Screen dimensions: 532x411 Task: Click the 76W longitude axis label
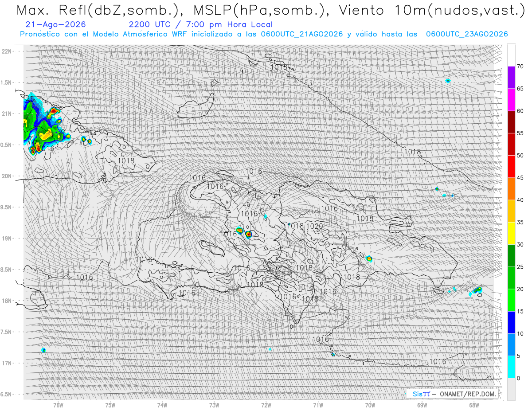pos(58,404)
